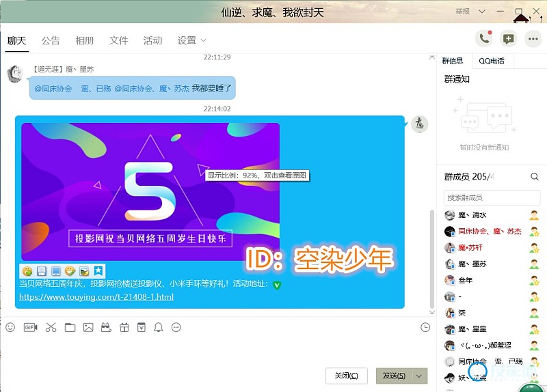The height and width of the screenshot is (392, 547).
Task: Click the green V verified link badge
Action: (277, 285)
